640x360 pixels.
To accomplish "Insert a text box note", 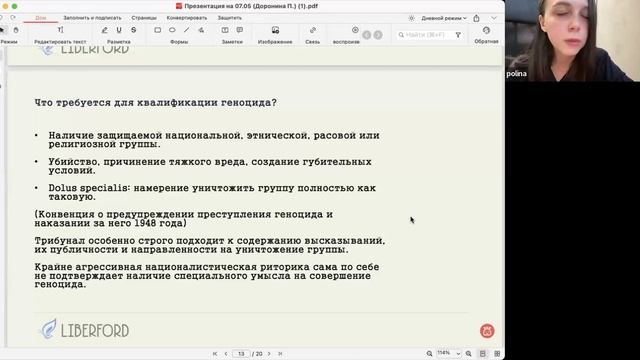I will coord(225,30).
